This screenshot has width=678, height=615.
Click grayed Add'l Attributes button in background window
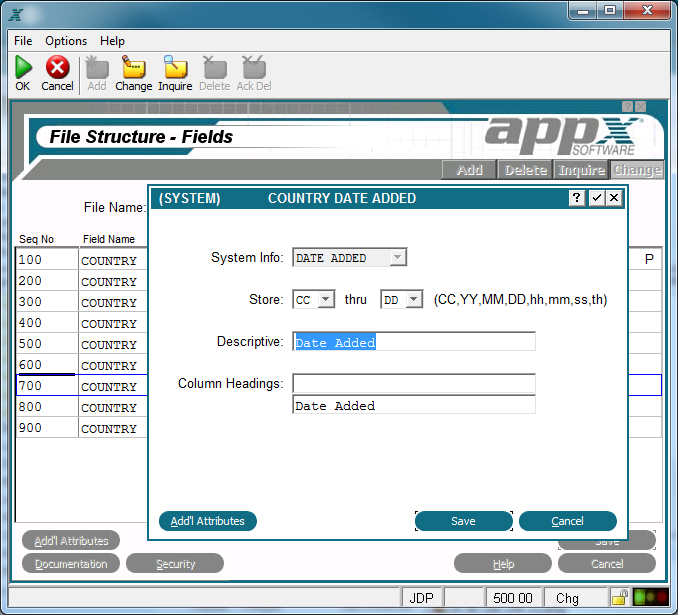71,540
